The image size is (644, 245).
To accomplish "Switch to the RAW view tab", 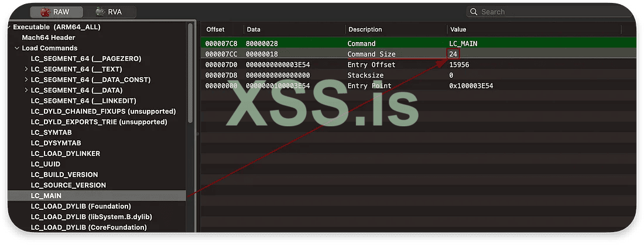I will [56, 12].
